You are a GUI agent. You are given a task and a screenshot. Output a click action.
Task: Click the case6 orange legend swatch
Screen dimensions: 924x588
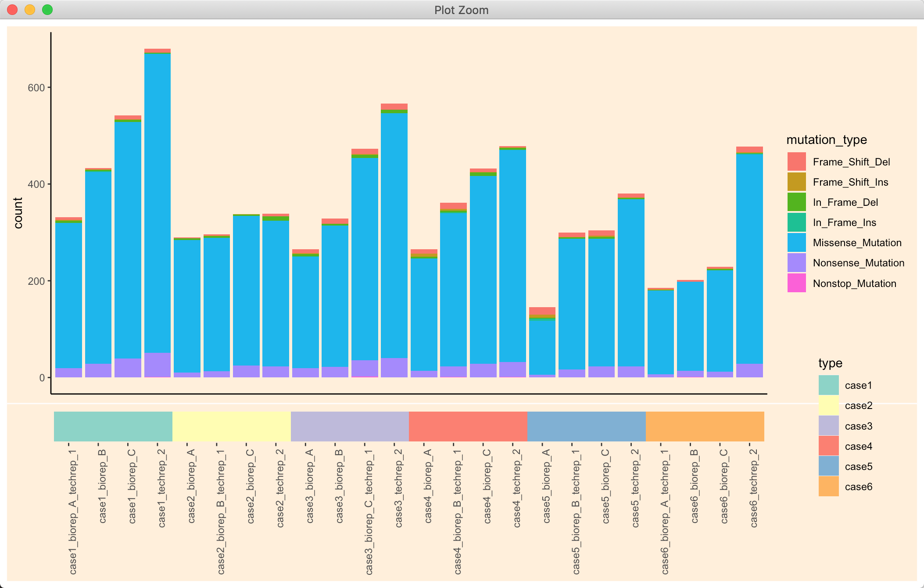(828, 486)
